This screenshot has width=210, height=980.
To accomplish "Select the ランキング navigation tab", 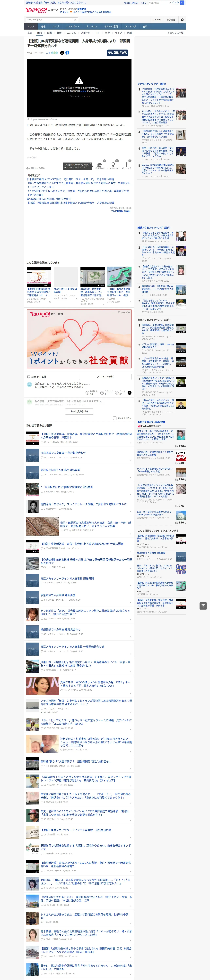I will coord(130,27).
